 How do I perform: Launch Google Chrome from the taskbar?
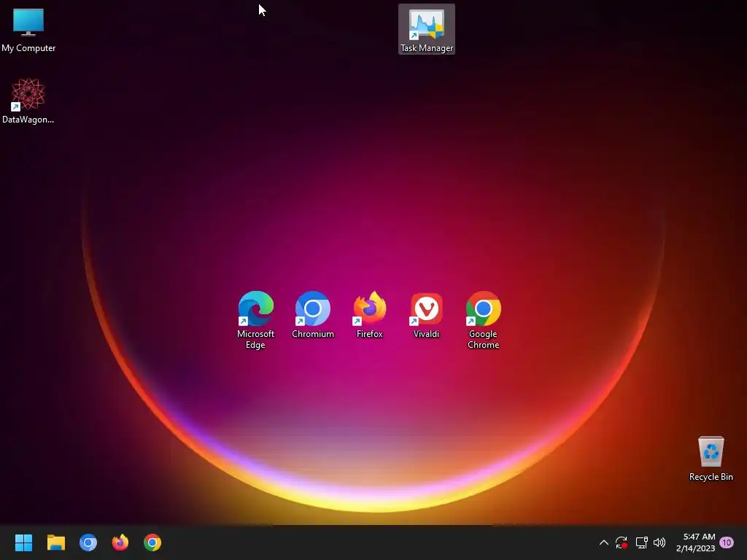coord(152,542)
